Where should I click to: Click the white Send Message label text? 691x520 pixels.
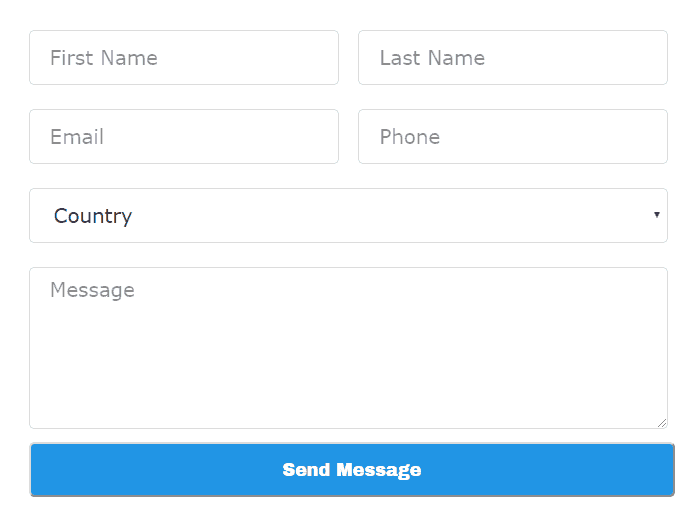pos(352,470)
